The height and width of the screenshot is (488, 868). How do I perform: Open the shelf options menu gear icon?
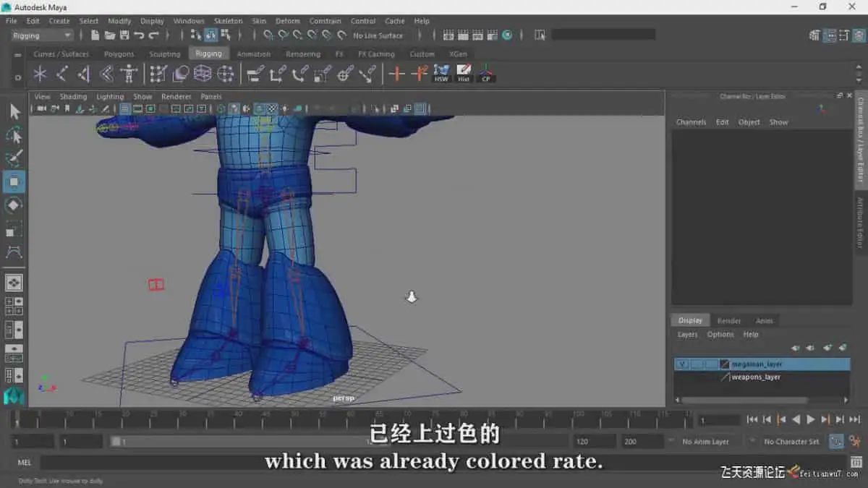coord(18,76)
